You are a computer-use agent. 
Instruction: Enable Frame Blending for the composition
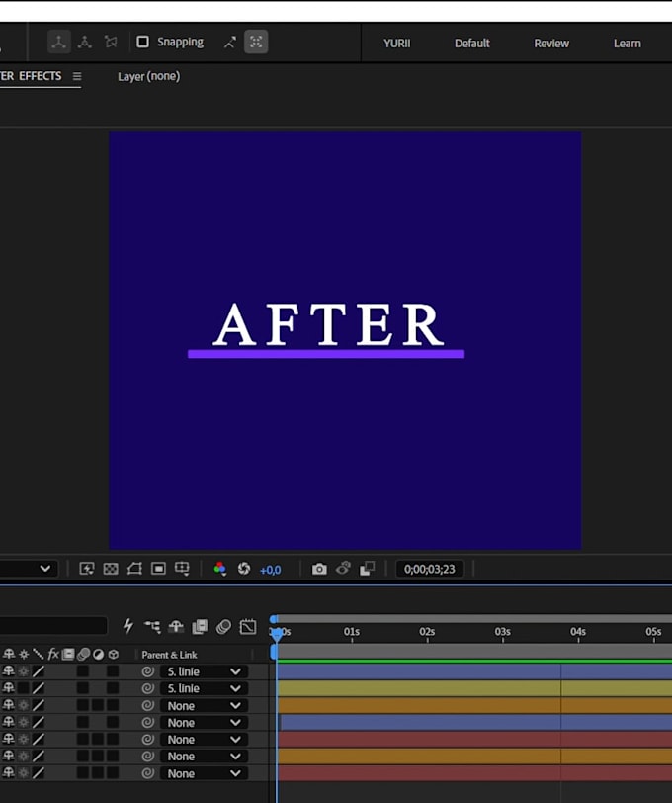coord(200,626)
